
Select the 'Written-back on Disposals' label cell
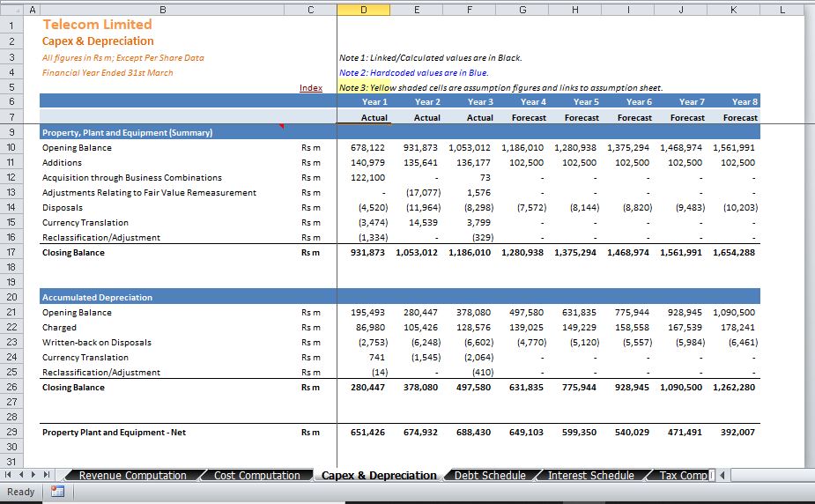[x=97, y=342]
